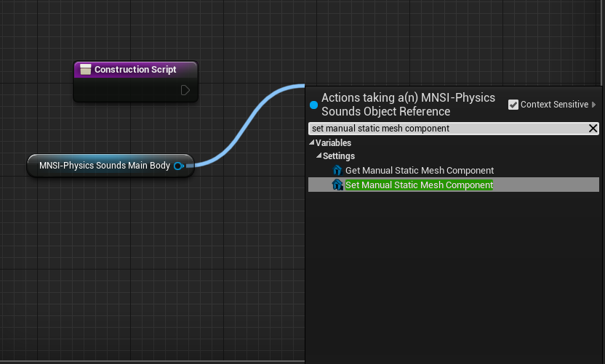Click the Set Manual Static Mesh Component icon
Image resolution: width=605 pixels, height=364 pixels.
pyautogui.click(x=337, y=185)
